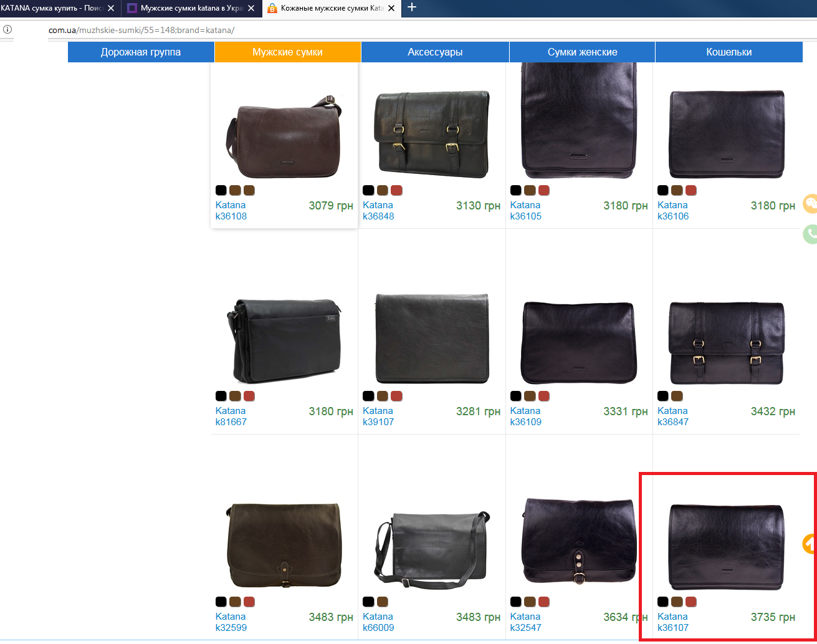
Task: Click the 3735 грн price
Action: click(x=773, y=617)
